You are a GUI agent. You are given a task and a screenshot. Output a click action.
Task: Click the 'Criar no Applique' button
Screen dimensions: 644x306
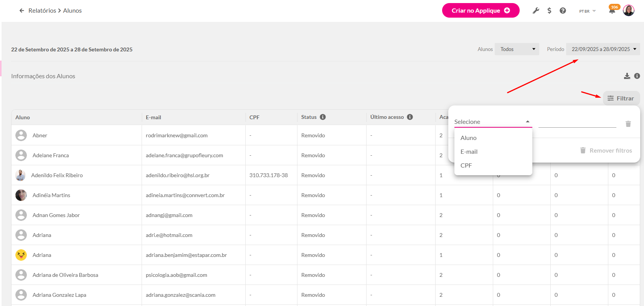coord(481,11)
